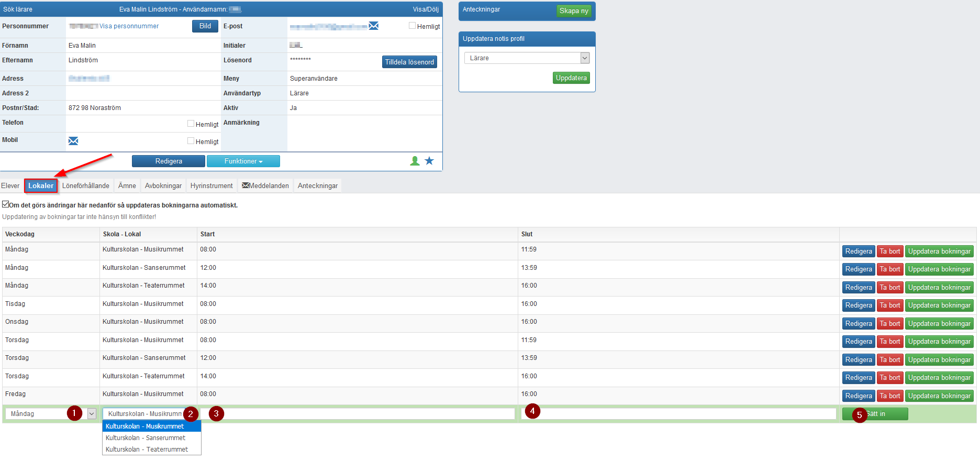Open the Funktioner dropdown button

click(x=243, y=161)
